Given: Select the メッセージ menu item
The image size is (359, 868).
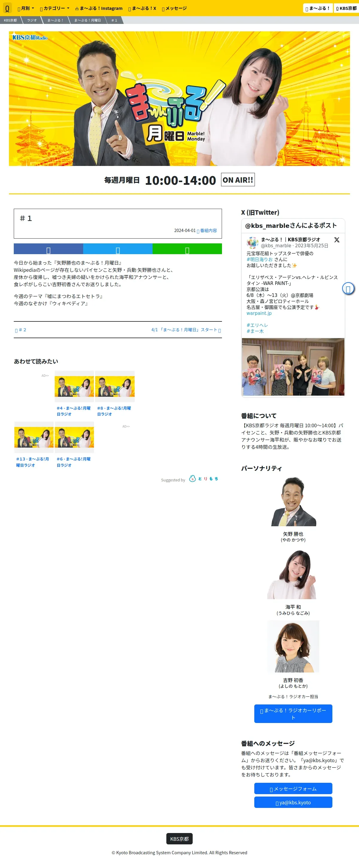Looking at the screenshot, I should tap(174, 8).
